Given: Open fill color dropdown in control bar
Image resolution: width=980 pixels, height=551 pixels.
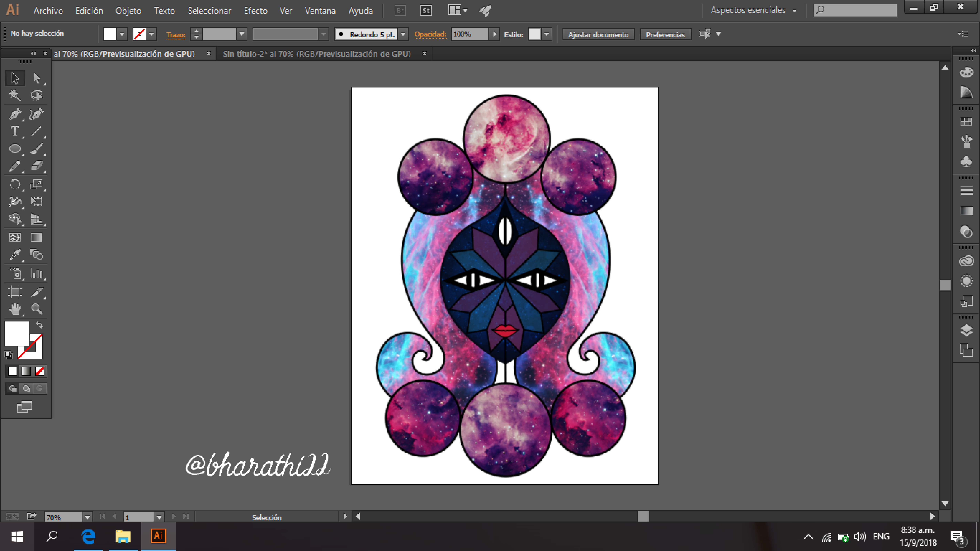Looking at the screenshot, I should (x=122, y=34).
